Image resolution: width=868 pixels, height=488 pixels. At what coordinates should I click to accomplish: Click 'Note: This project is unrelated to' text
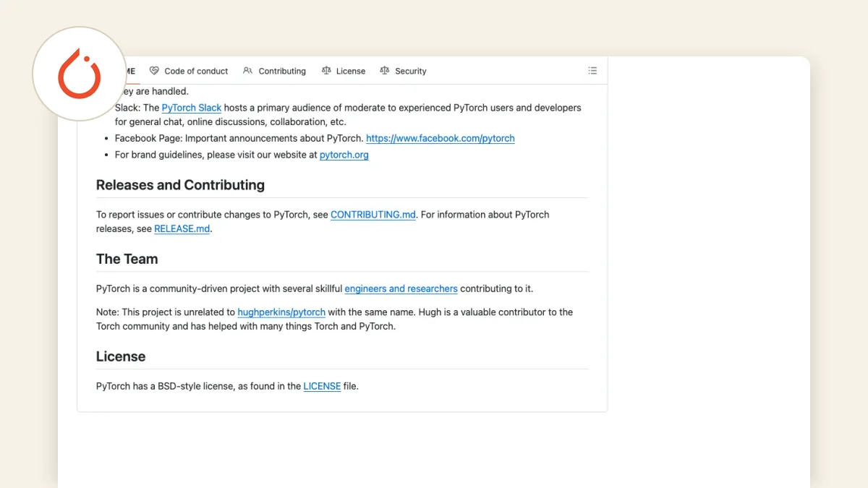pyautogui.click(x=166, y=312)
